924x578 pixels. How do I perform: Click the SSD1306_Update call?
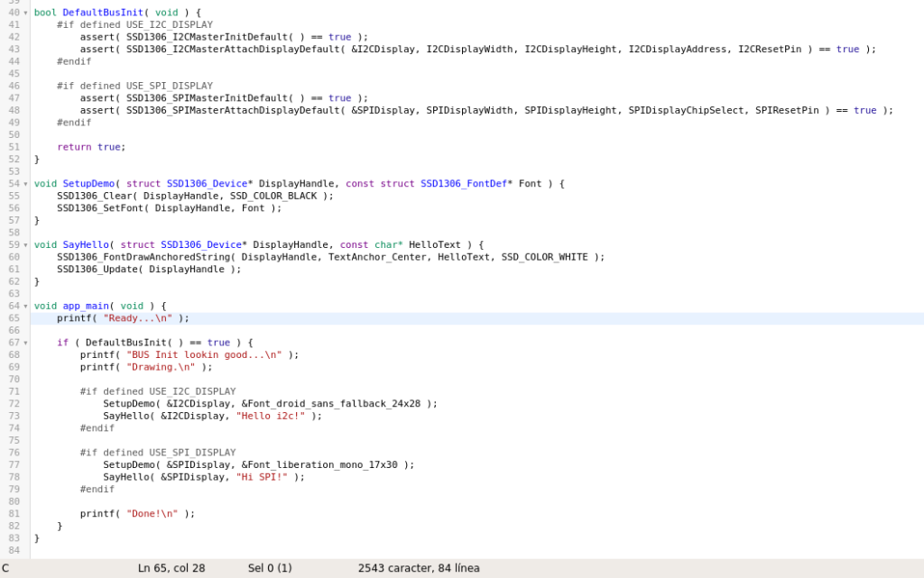coord(97,270)
